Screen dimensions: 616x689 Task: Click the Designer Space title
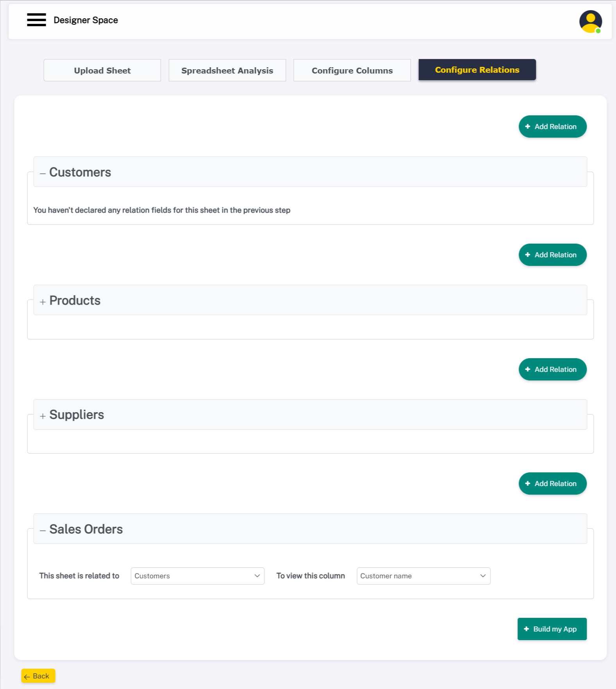86,20
